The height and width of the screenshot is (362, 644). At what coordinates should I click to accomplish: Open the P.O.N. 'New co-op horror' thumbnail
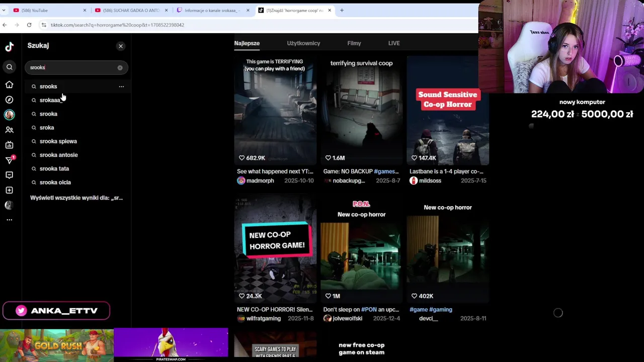click(x=361, y=248)
